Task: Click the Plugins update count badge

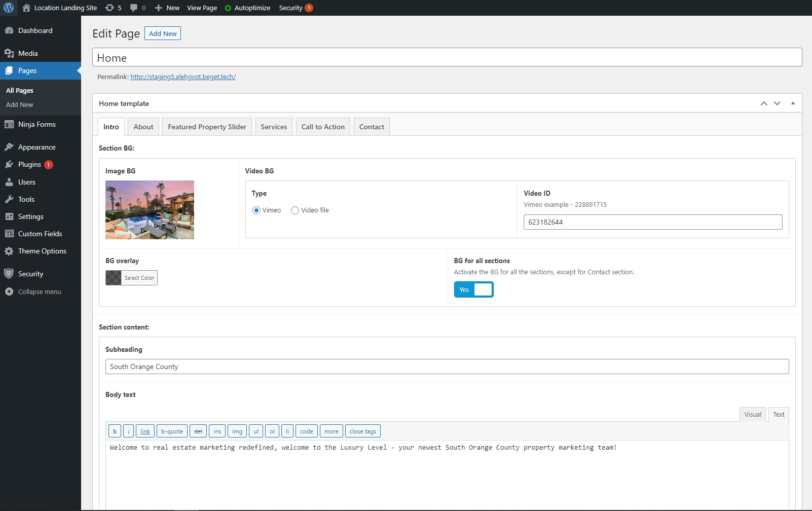Action: click(x=48, y=165)
